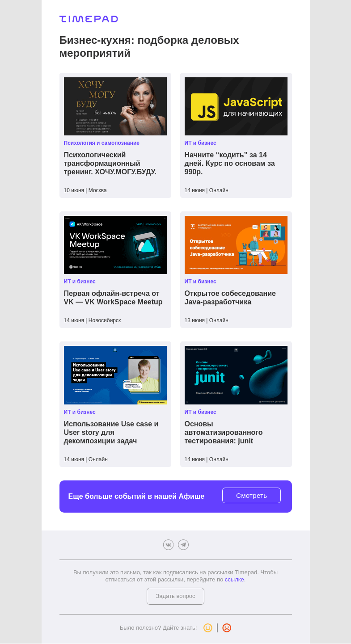The image size is (351, 644).
Task: Click the sad smiley feedback icon
Action: pyautogui.click(x=227, y=628)
